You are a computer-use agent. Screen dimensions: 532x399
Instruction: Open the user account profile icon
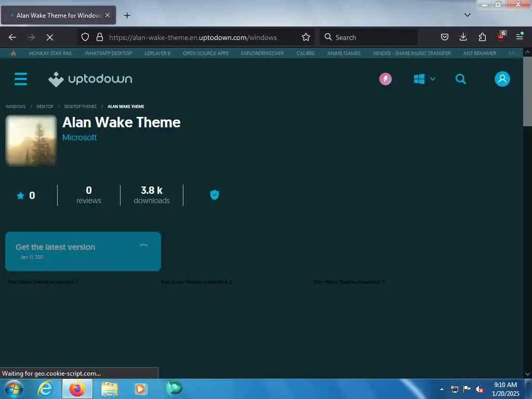click(x=502, y=79)
